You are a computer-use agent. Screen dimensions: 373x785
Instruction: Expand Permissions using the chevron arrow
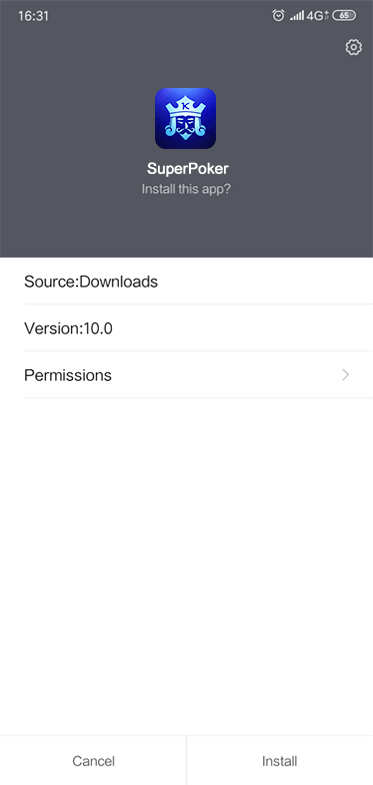point(345,375)
